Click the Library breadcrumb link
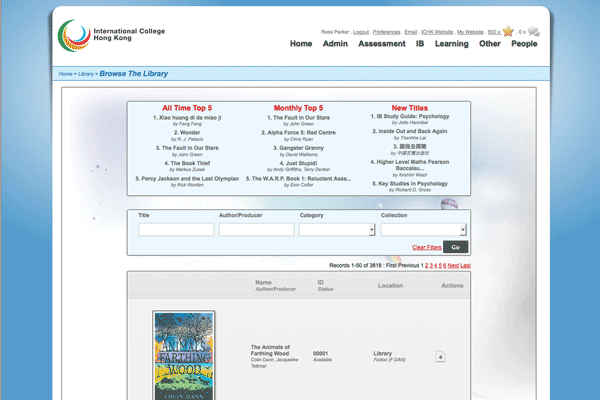The width and height of the screenshot is (600, 400). 85,75
